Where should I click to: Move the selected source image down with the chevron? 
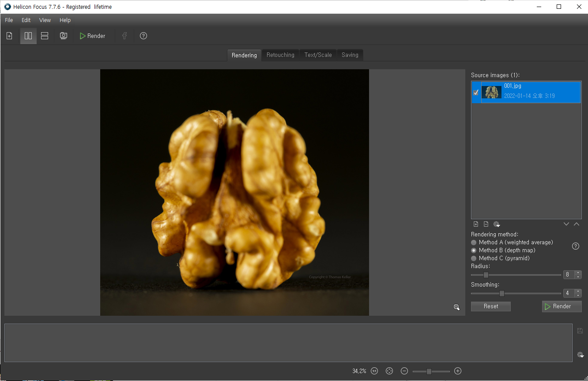click(566, 224)
